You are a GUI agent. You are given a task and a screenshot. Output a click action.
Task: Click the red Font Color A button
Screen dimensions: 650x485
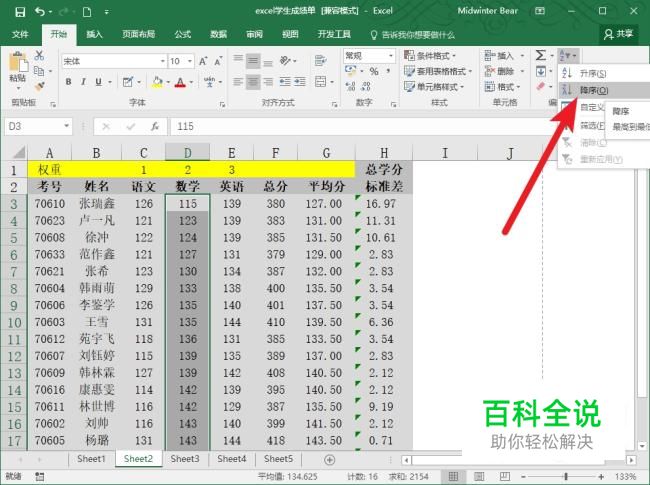pos(180,82)
